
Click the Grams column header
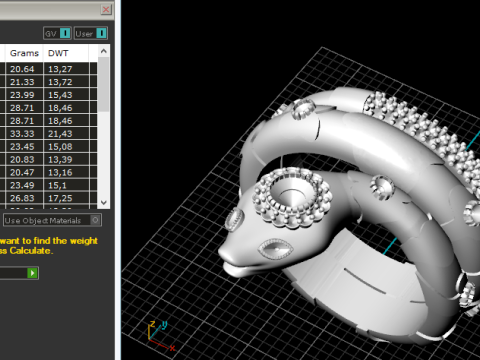pyautogui.click(x=24, y=53)
